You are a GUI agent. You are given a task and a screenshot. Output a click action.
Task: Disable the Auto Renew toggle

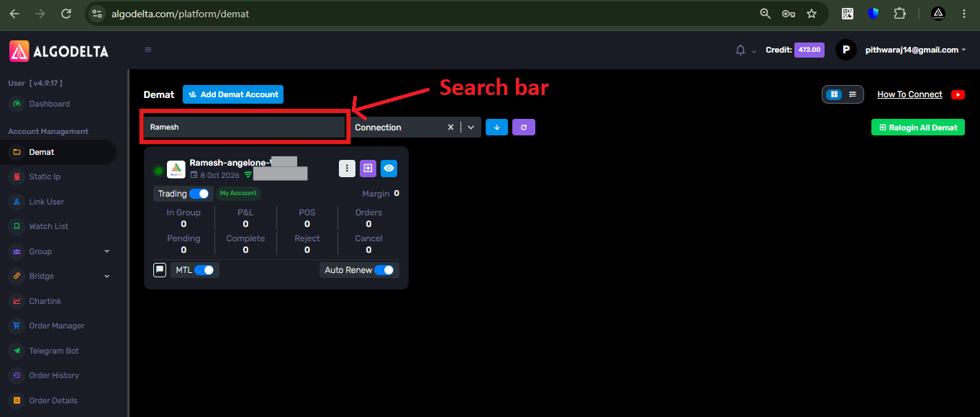[384, 270]
